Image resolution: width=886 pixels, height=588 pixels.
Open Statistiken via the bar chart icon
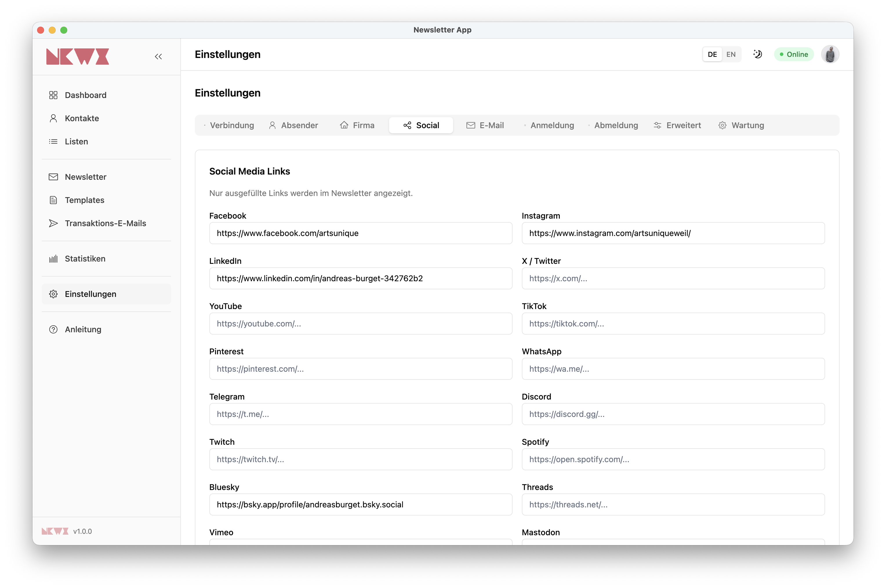tap(53, 259)
